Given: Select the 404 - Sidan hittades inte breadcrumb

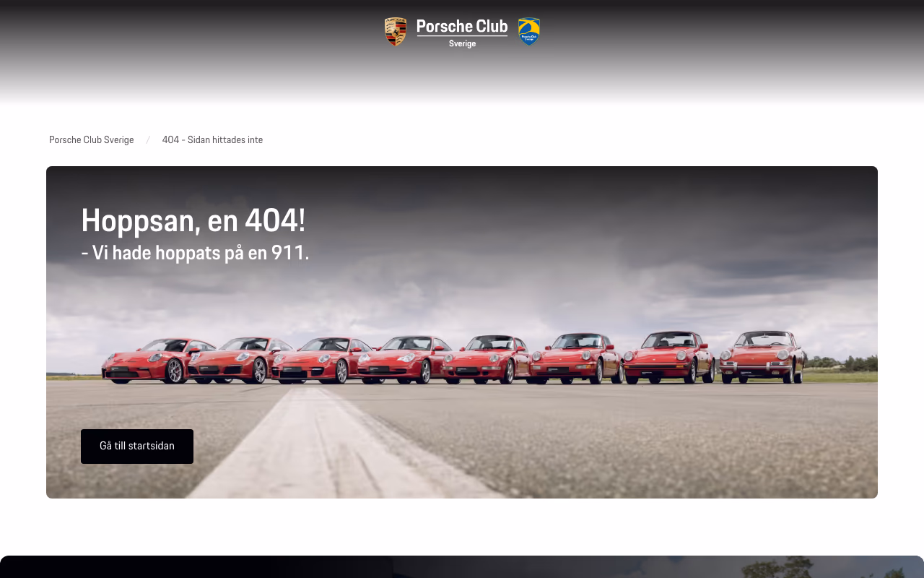Looking at the screenshot, I should coord(212,139).
